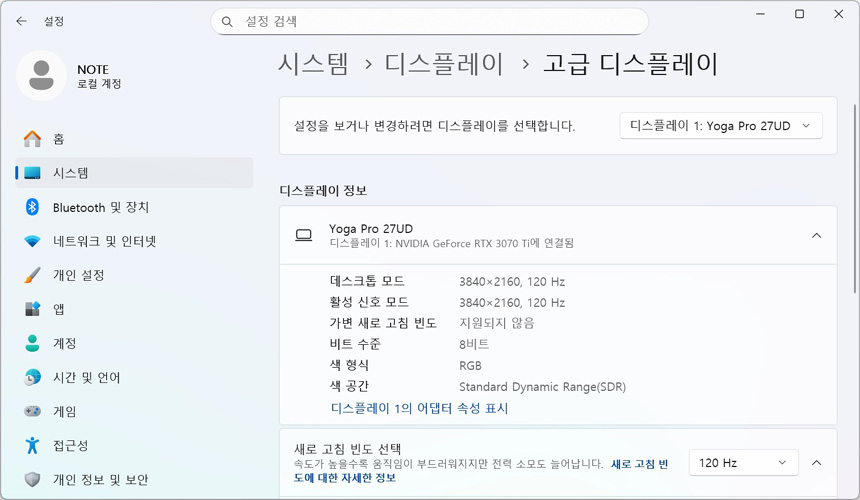Click the Accounts person icon
The height and width of the screenshot is (500, 860).
pos(33,343)
